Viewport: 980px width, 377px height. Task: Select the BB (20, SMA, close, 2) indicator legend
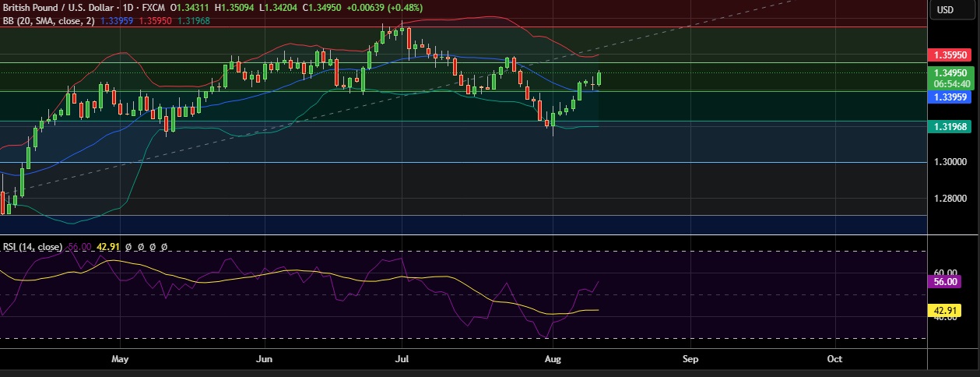48,21
